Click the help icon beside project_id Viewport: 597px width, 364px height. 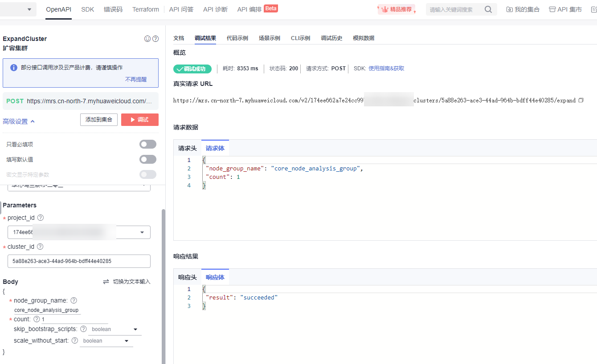tap(41, 218)
